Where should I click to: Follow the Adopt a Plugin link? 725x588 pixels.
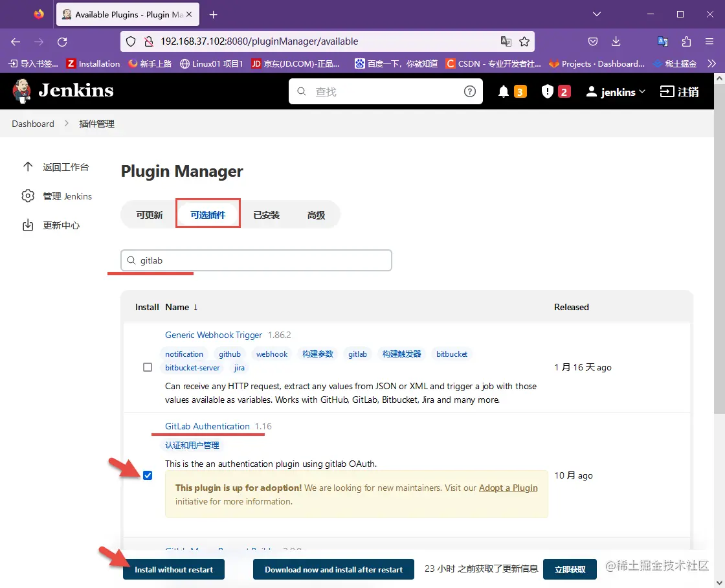(508, 488)
